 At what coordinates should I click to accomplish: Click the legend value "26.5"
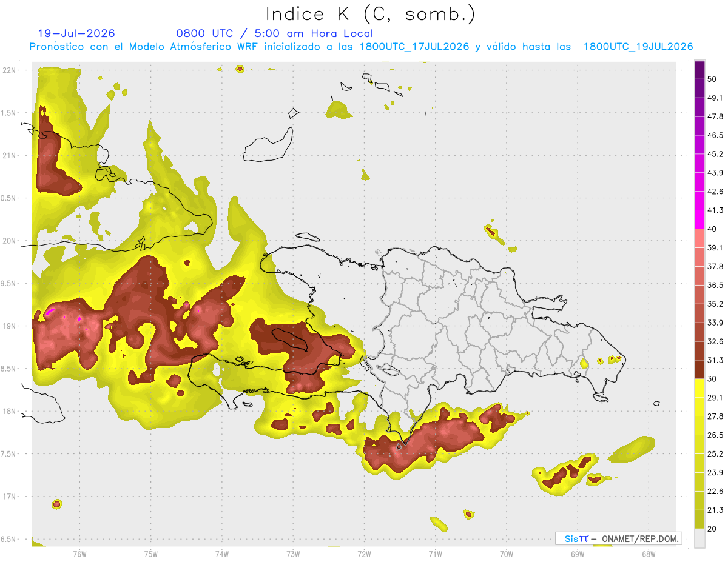tap(716, 435)
